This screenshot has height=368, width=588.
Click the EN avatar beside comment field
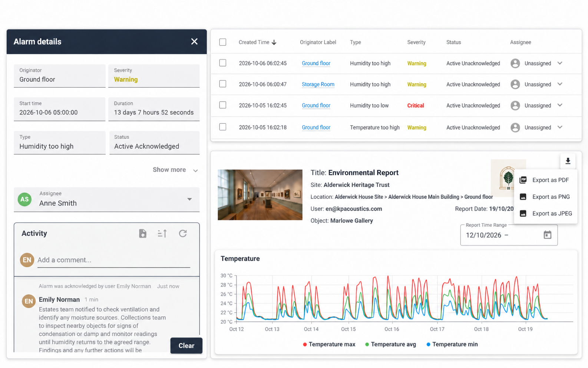tap(27, 260)
